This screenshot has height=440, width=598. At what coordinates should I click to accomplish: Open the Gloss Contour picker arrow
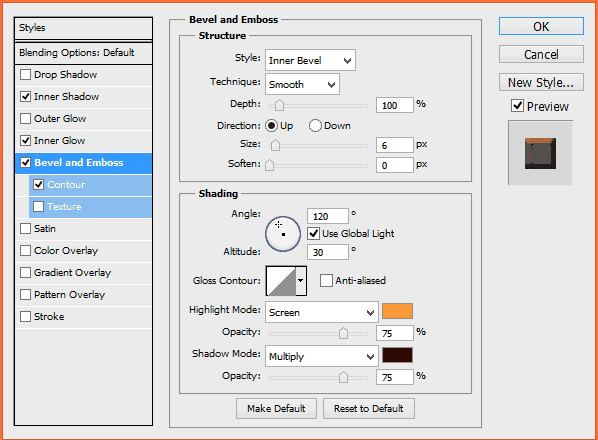[301, 281]
